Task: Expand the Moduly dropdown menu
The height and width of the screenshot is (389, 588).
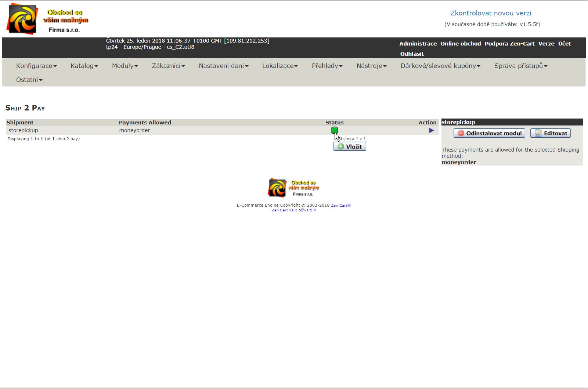Action: tap(125, 66)
